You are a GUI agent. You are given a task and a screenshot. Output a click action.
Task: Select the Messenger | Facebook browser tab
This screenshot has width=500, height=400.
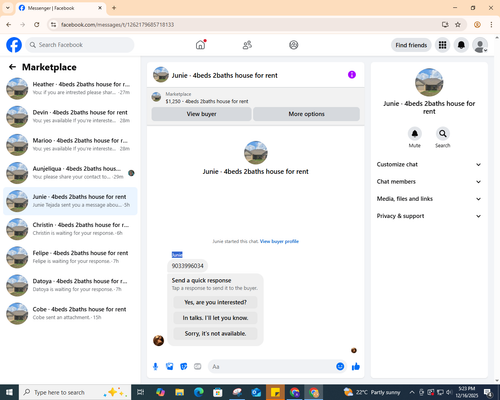point(61,8)
